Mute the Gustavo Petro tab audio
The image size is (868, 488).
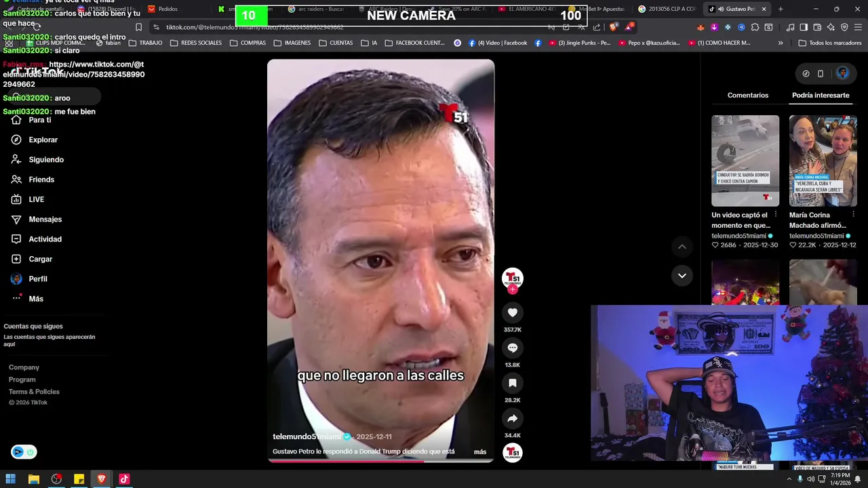[x=721, y=9]
